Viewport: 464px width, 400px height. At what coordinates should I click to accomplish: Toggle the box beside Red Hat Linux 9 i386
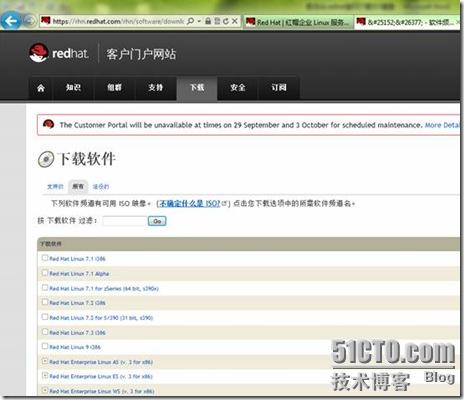(x=45, y=346)
